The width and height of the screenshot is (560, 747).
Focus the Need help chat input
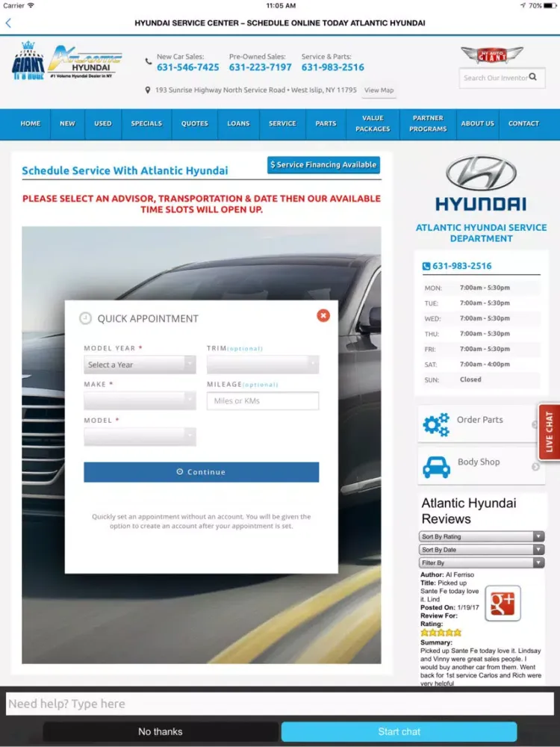[280, 704]
